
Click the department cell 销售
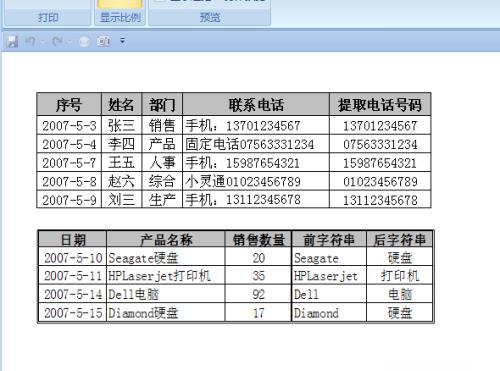tap(162, 125)
